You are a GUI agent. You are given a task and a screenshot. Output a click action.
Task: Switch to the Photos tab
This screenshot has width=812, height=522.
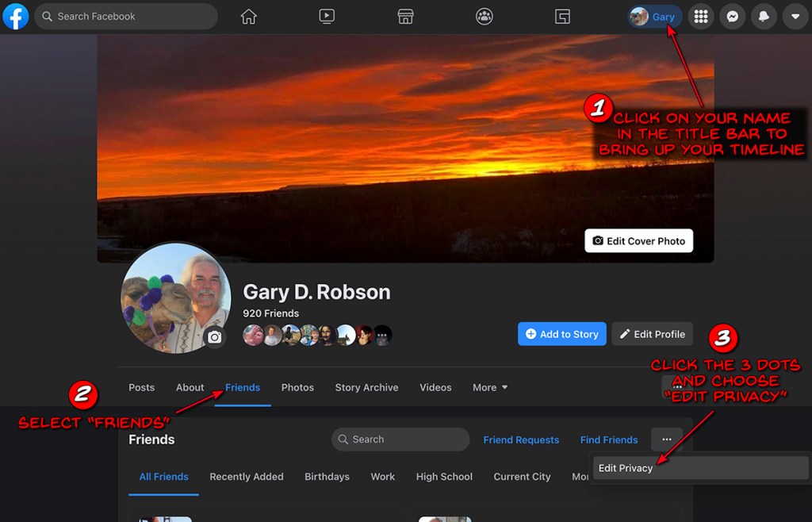coord(297,388)
